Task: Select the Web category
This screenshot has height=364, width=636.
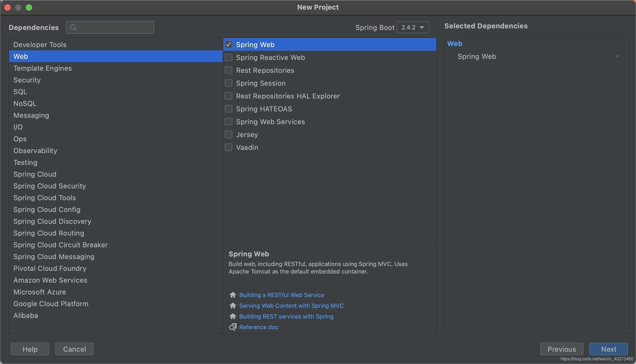Action: [116, 56]
